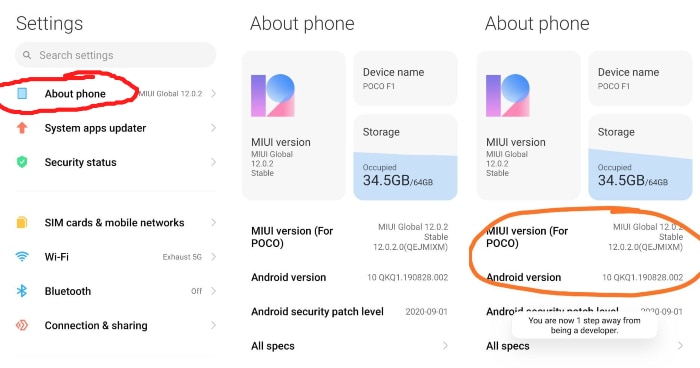Click the Bluetooth icon
Image resolution: width=700 pixels, height=368 pixels.
(22, 291)
